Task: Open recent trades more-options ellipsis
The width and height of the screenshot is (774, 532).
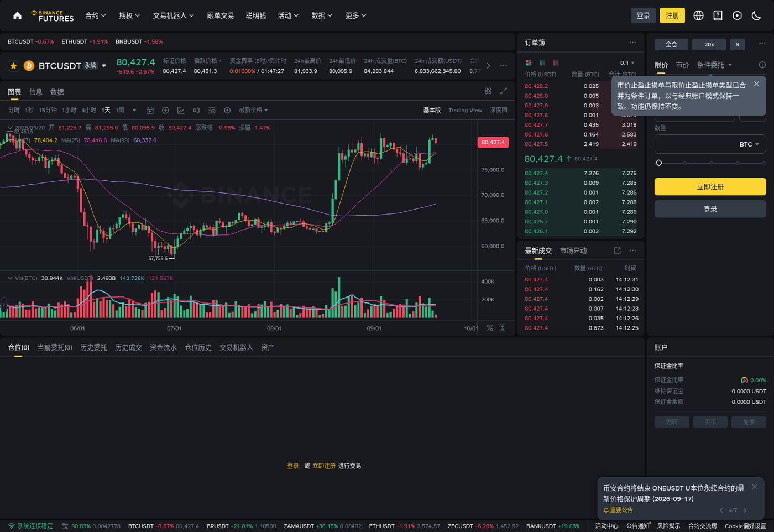Action: (632, 251)
